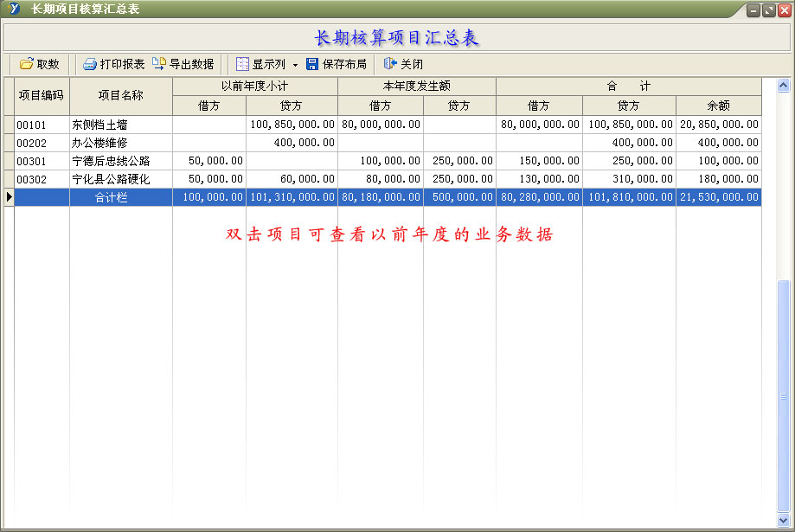This screenshot has height=532, width=795.
Task: Click scrollbar up arrow
Action: (784, 86)
